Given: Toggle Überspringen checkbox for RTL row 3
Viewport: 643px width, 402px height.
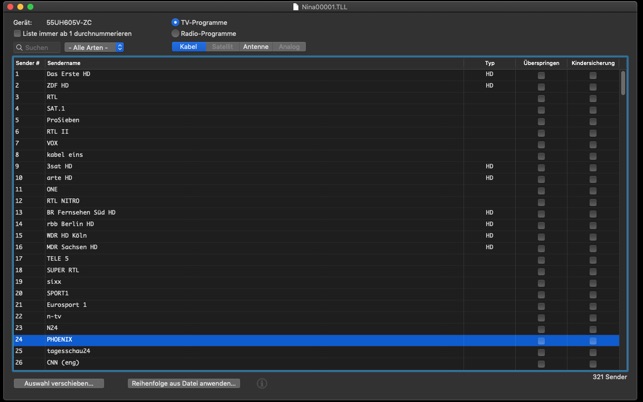Looking at the screenshot, I should tap(541, 98).
